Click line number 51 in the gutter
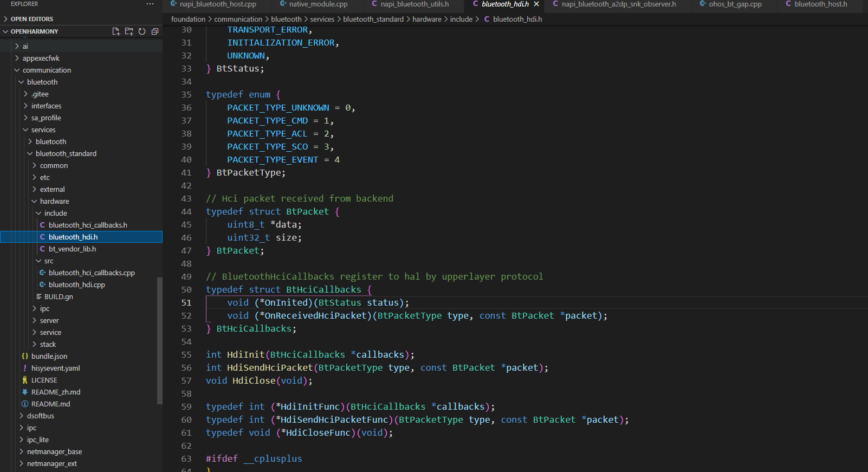This screenshot has height=472, width=868. pos(186,302)
